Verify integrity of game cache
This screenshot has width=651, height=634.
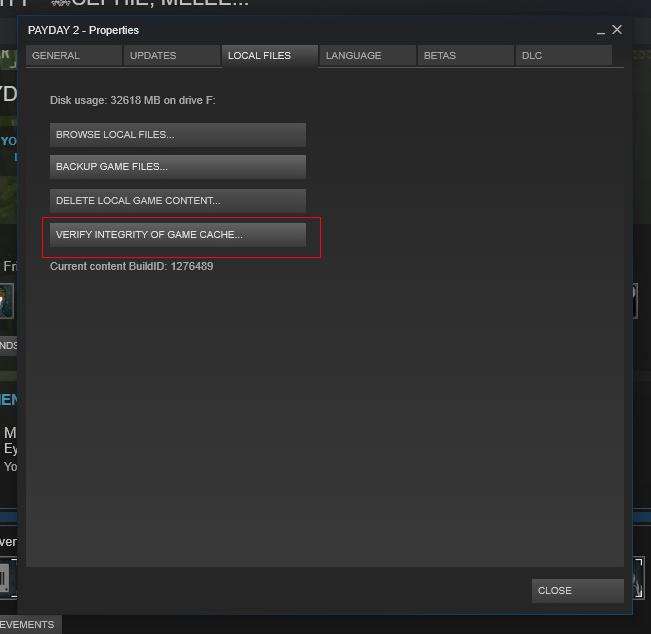[x=178, y=235]
